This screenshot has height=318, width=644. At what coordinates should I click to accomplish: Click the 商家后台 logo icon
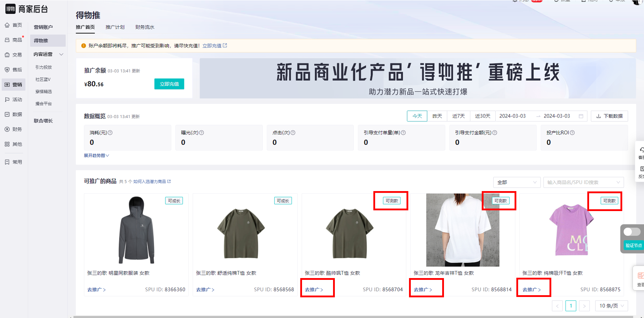[10, 9]
